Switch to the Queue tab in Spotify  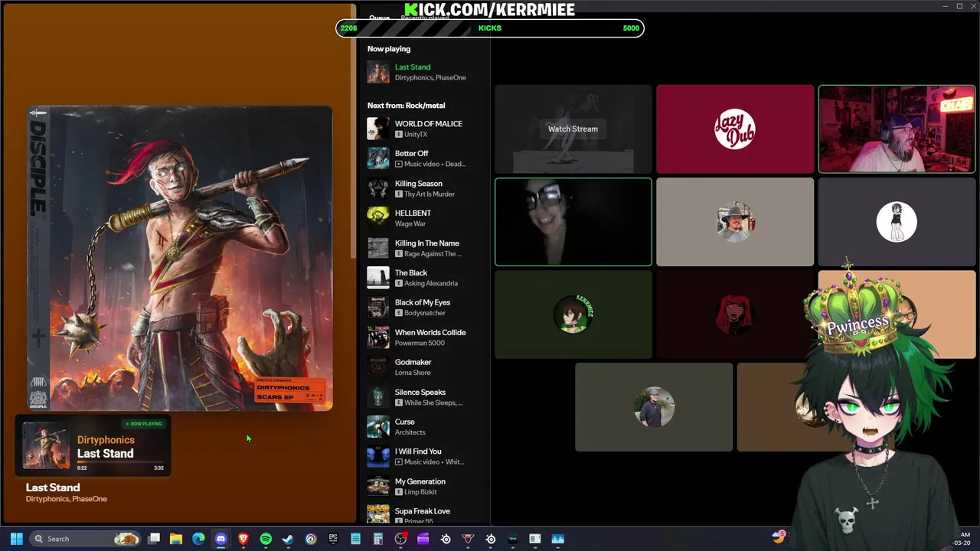379,17
